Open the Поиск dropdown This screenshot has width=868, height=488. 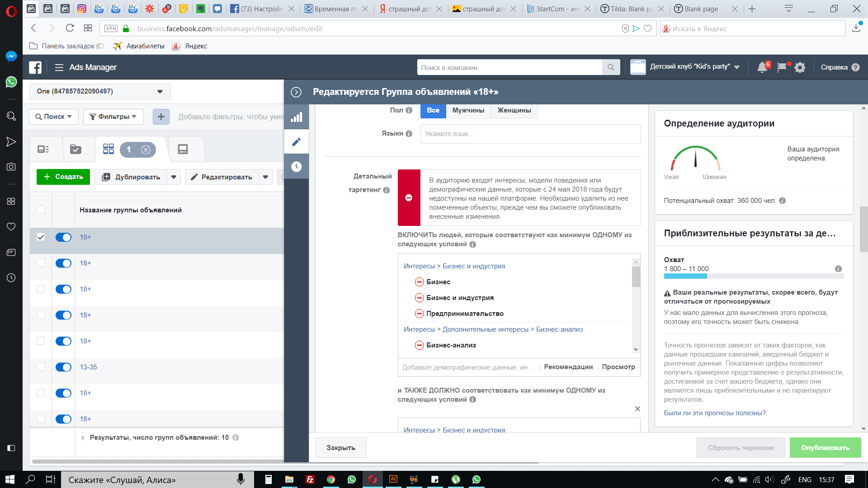tap(54, 117)
